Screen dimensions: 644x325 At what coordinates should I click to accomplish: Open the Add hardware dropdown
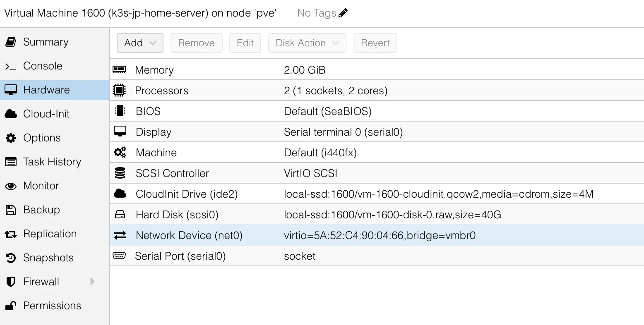pyautogui.click(x=140, y=43)
